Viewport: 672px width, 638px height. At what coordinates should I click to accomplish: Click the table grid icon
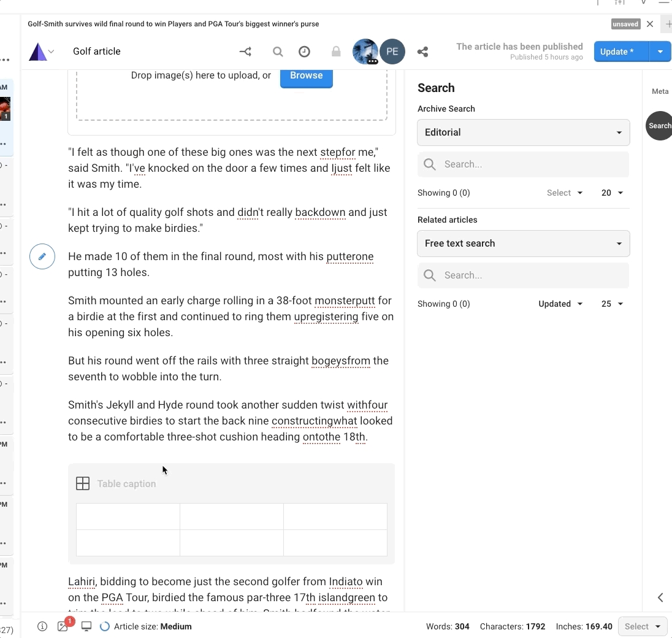[x=83, y=483]
